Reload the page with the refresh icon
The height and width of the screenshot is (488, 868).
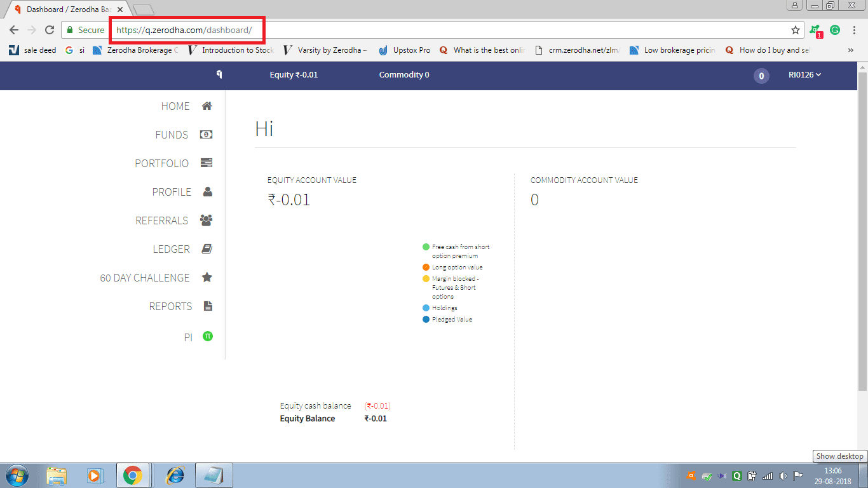(50, 30)
